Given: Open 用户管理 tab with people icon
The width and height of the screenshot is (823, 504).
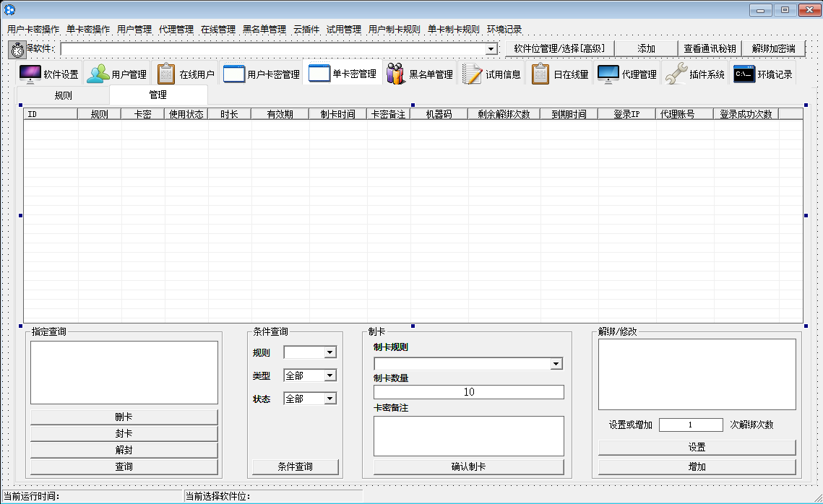Looking at the screenshot, I should [117, 74].
